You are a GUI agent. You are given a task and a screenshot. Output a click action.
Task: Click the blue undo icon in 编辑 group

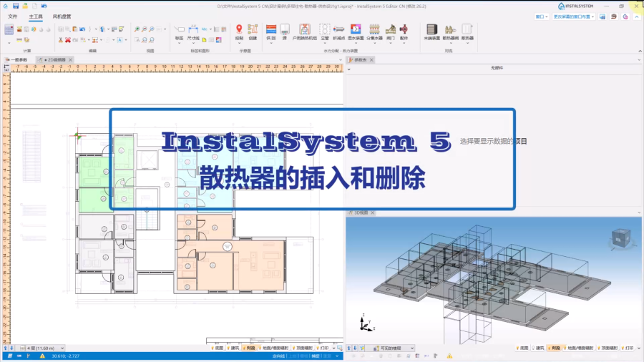tap(82, 29)
